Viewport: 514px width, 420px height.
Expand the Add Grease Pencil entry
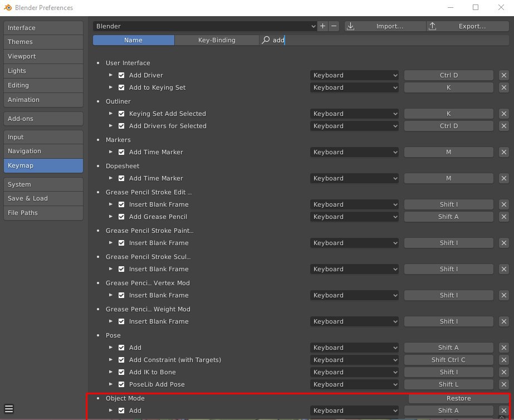tap(111, 216)
